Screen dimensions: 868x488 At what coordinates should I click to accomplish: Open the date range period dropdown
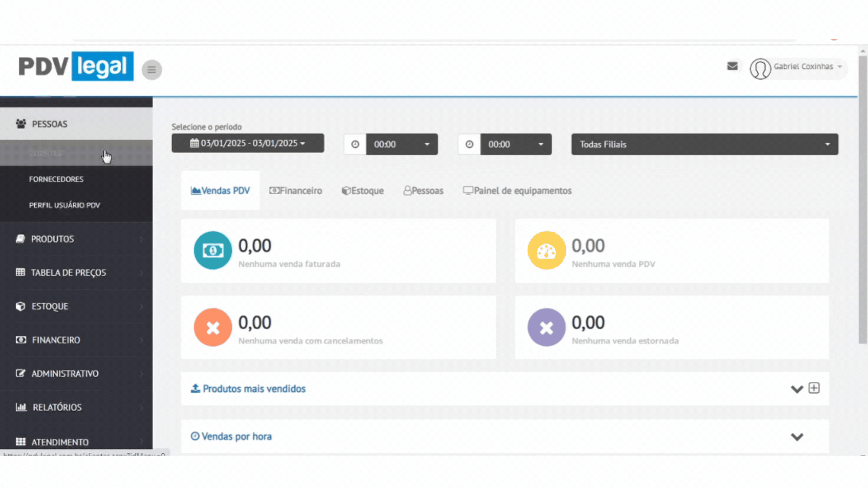click(x=248, y=143)
